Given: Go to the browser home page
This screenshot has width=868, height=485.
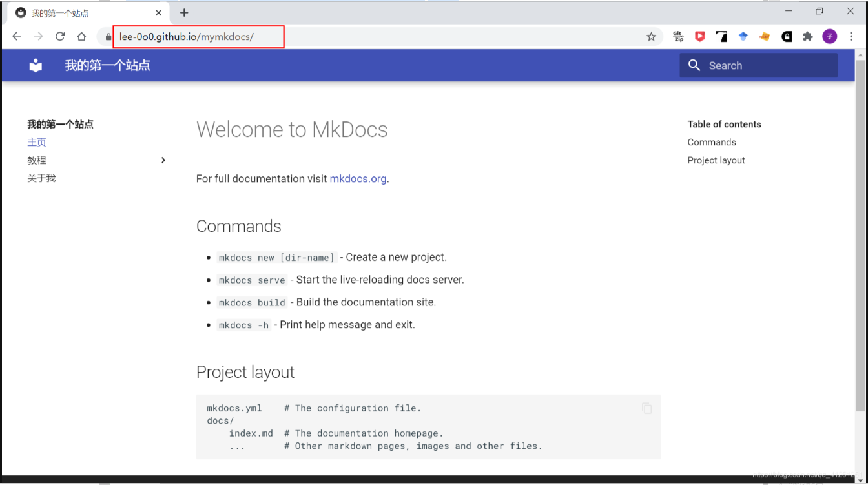Looking at the screenshot, I should [x=81, y=37].
